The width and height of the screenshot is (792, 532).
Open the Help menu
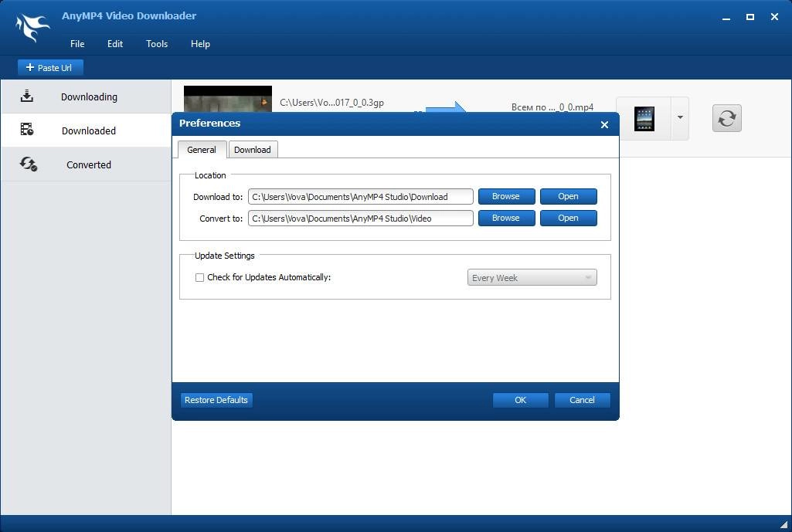[200, 44]
